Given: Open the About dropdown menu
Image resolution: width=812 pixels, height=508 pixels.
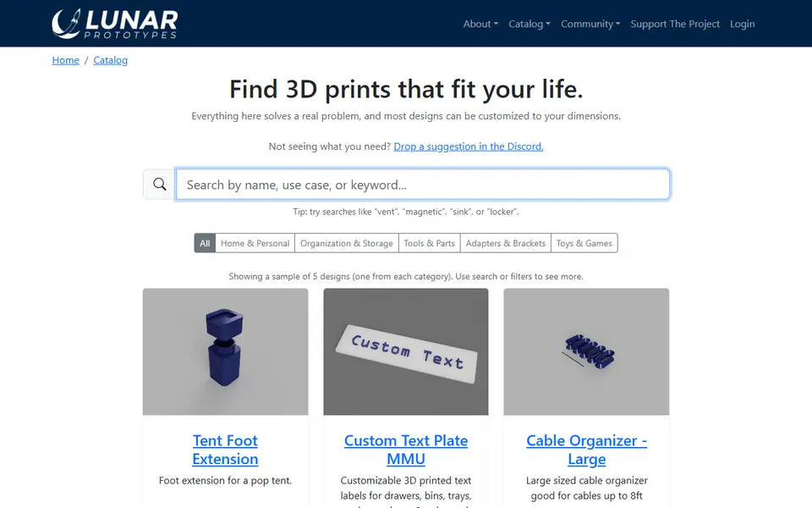Looking at the screenshot, I should 480,24.
